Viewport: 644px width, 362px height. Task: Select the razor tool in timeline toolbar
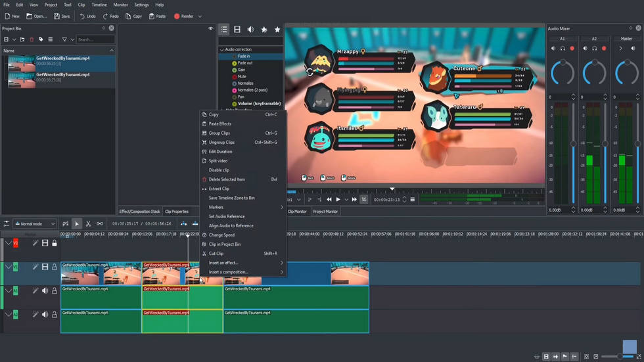click(x=88, y=224)
